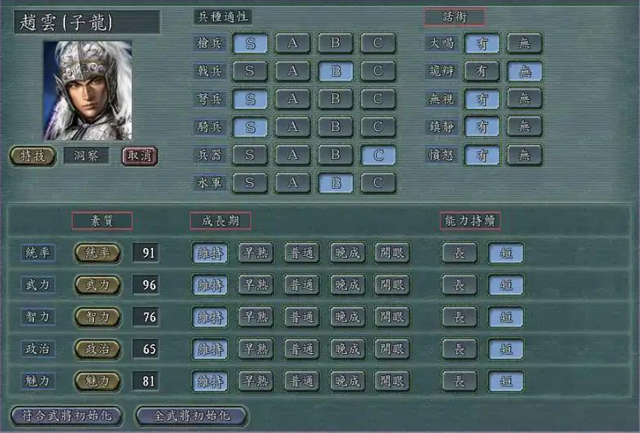Set 水軍 aptitude to C
Image resolution: width=640 pixels, height=433 pixels.
[x=378, y=183]
